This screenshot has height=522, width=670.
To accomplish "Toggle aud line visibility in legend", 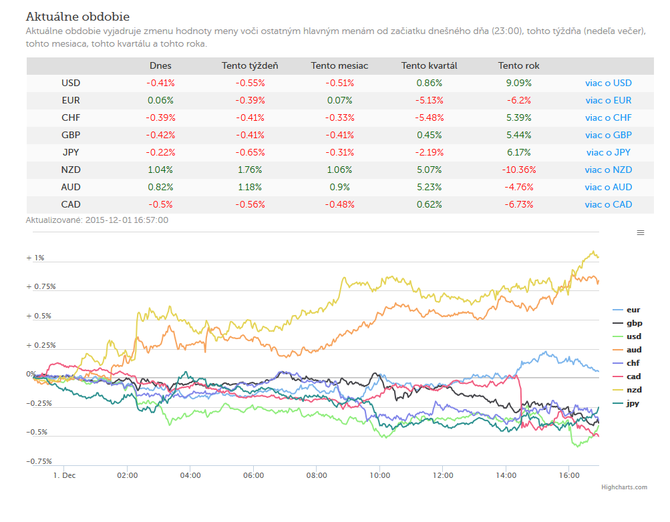I will click(x=627, y=349).
